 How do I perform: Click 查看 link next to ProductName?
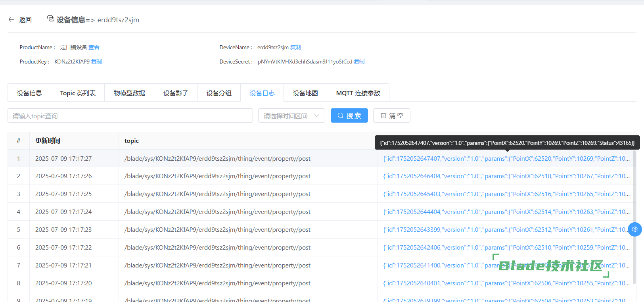click(94, 47)
